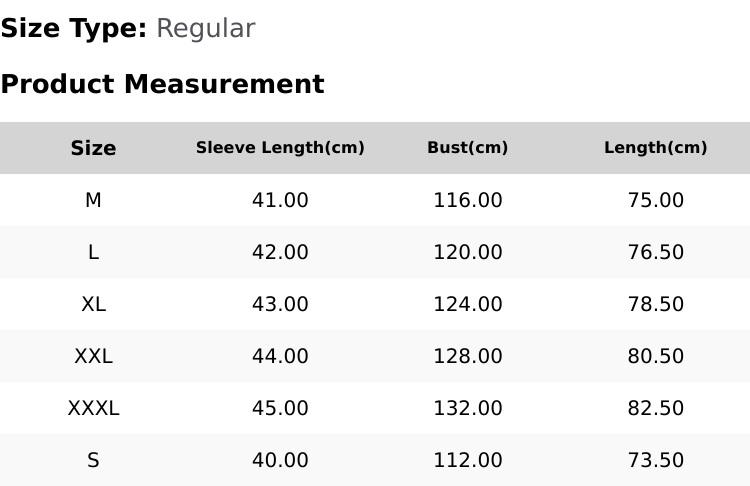Click the Product Measurement heading

(163, 84)
